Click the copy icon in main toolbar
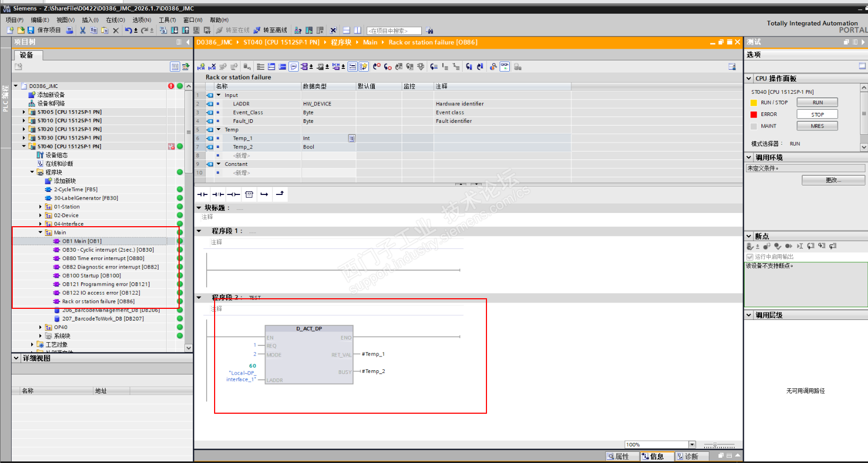The height and width of the screenshot is (463, 868). point(94,30)
